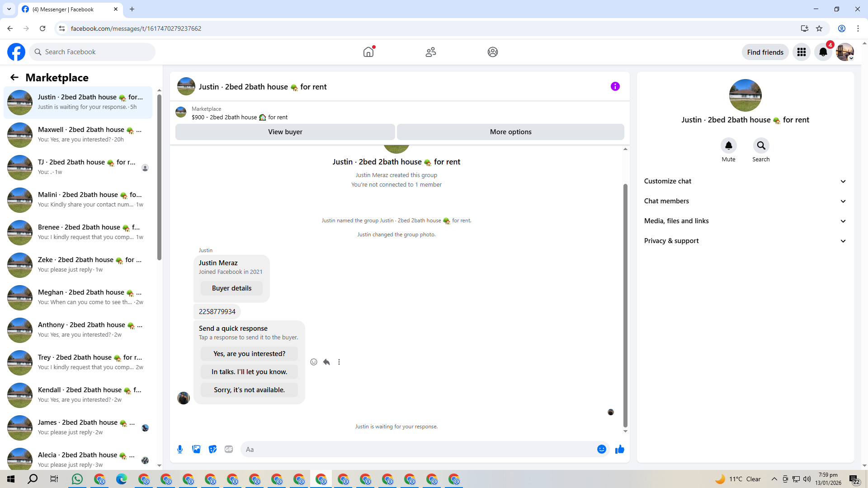This screenshot has width=868, height=488.
Task: Open the sticker picker icon
Action: (212, 449)
